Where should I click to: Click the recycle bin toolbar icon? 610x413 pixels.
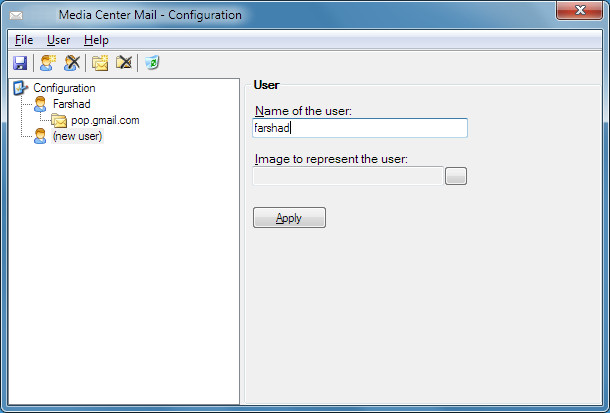152,63
